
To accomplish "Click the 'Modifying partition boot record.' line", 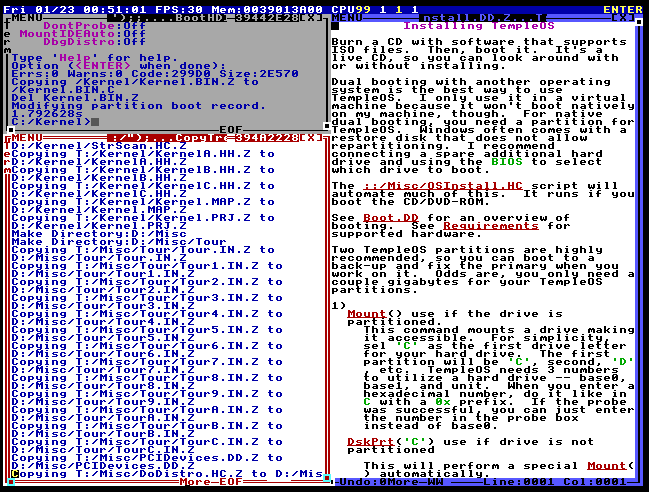I will [138, 106].
